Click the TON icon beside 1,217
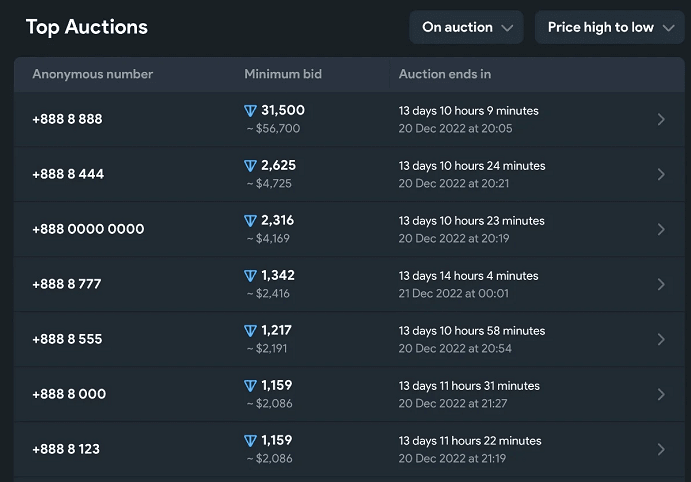Image resolution: width=691 pixels, height=482 pixels. pyautogui.click(x=250, y=331)
